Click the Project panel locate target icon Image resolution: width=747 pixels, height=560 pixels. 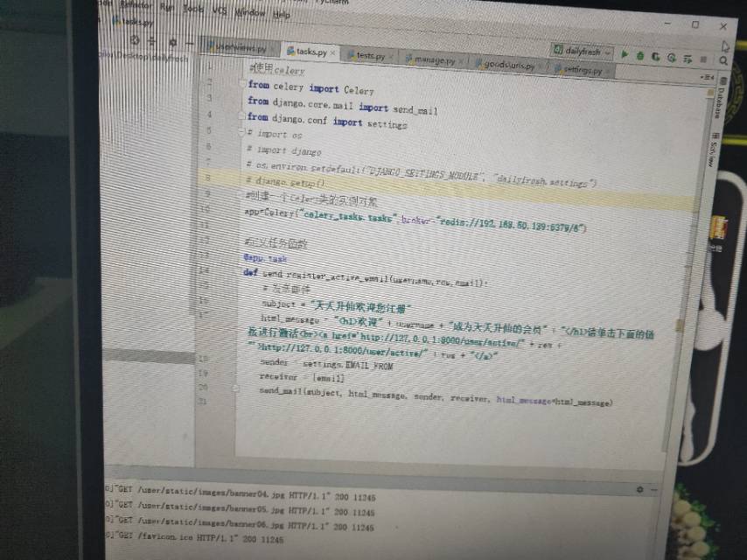[135, 40]
